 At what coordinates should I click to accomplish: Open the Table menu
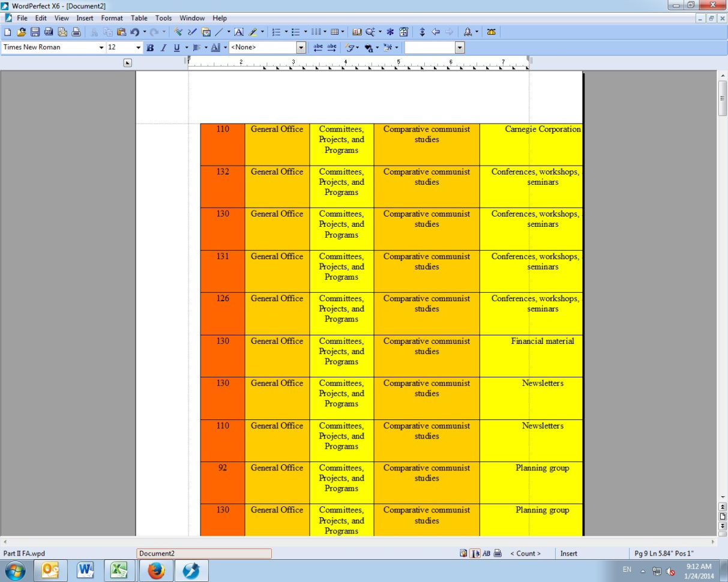pyautogui.click(x=139, y=18)
